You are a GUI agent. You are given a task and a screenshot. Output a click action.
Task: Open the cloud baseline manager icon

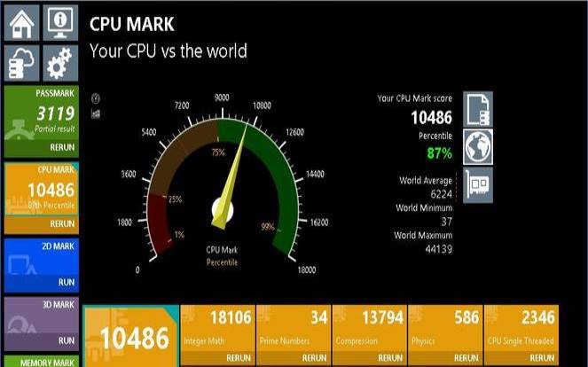[x=22, y=63]
